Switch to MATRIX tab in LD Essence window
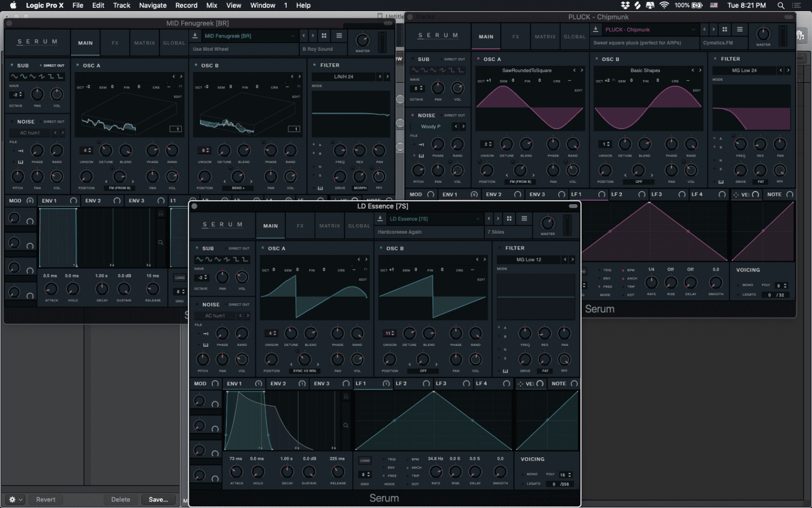Screen dimensions: 812x508 [329, 226]
